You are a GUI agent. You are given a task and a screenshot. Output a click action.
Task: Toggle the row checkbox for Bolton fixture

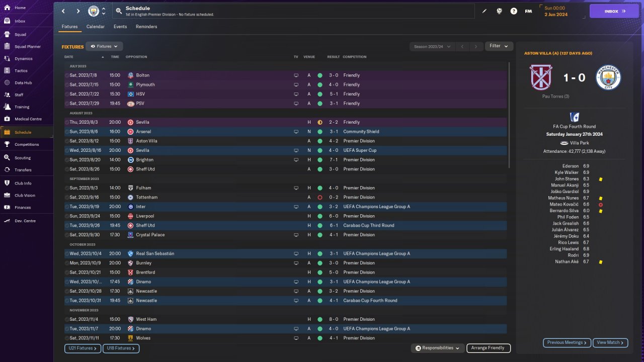pos(67,75)
